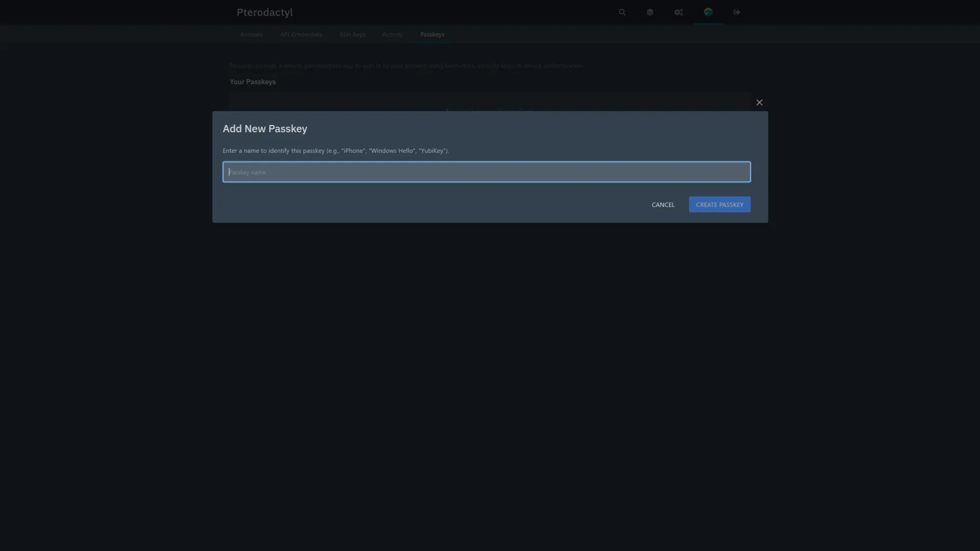Viewport: 980px width, 551px height.
Task: Open the search icon in header
Action: point(622,12)
